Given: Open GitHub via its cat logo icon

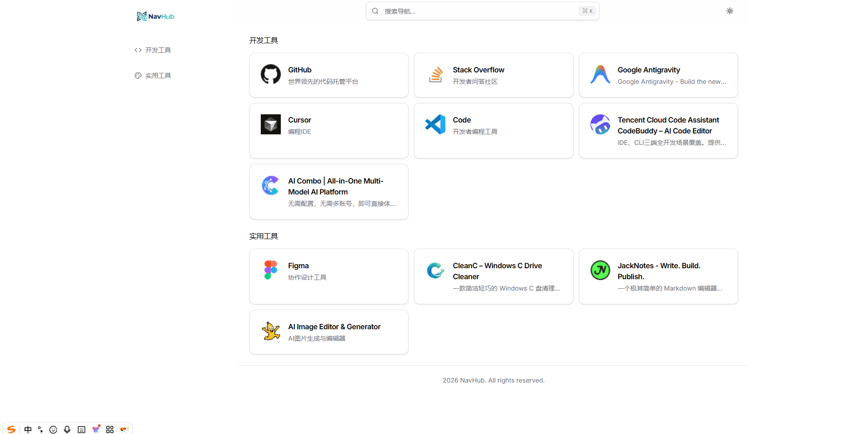Looking at the screenshot, I should (270, 75).
